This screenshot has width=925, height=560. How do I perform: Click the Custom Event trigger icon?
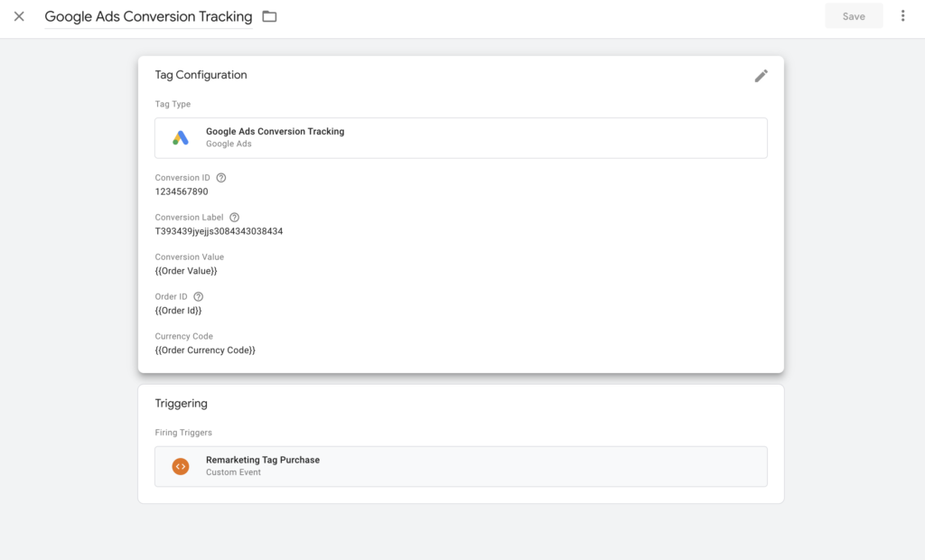pyautogui.click(x=181, y=466)
